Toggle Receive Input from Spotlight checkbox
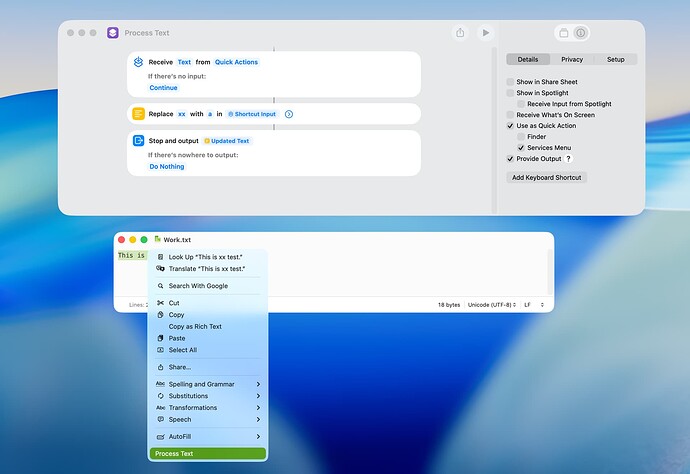This screenshot has width=690, height=474. tap(521, 104)
